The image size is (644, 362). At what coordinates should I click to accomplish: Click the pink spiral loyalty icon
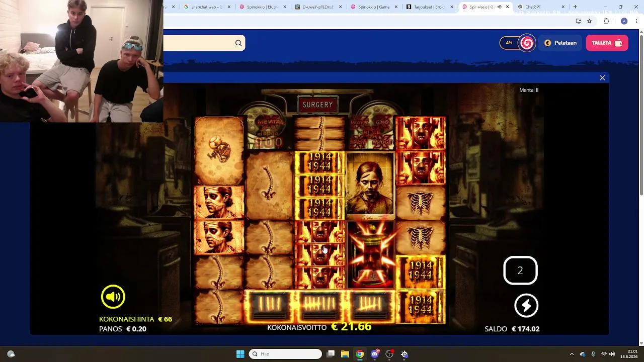[x=527, y=43]
